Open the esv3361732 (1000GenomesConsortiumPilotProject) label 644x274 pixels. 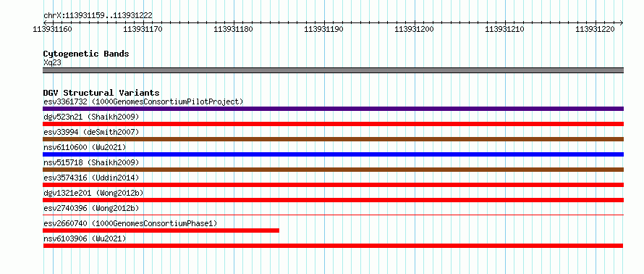click(143, 101)
